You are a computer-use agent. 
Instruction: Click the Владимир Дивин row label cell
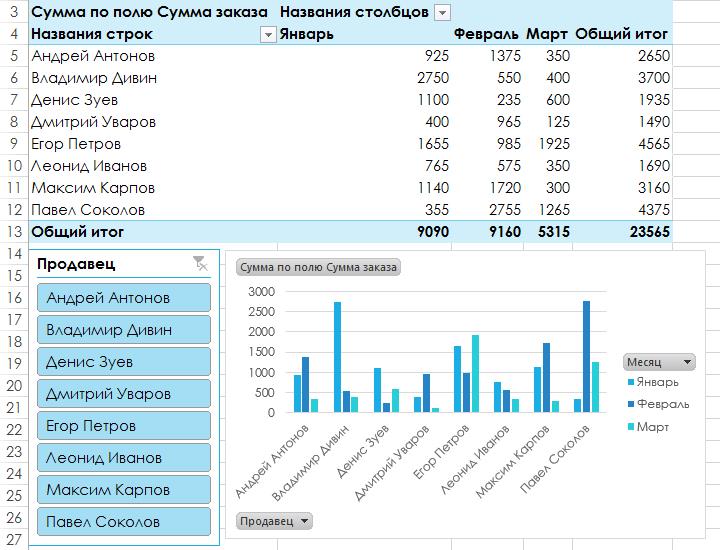tap(153, 78)
